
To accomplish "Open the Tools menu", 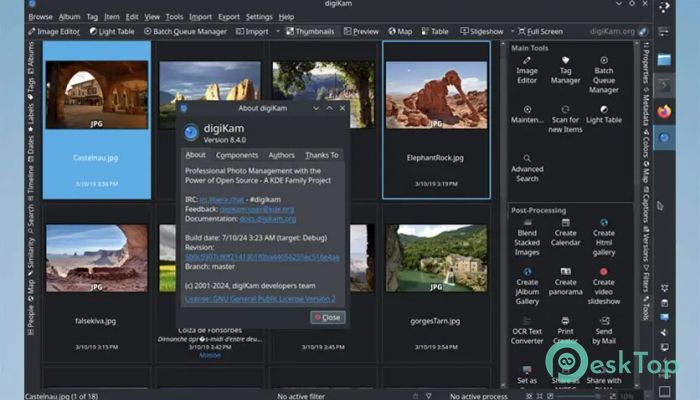I will point(174,17).
